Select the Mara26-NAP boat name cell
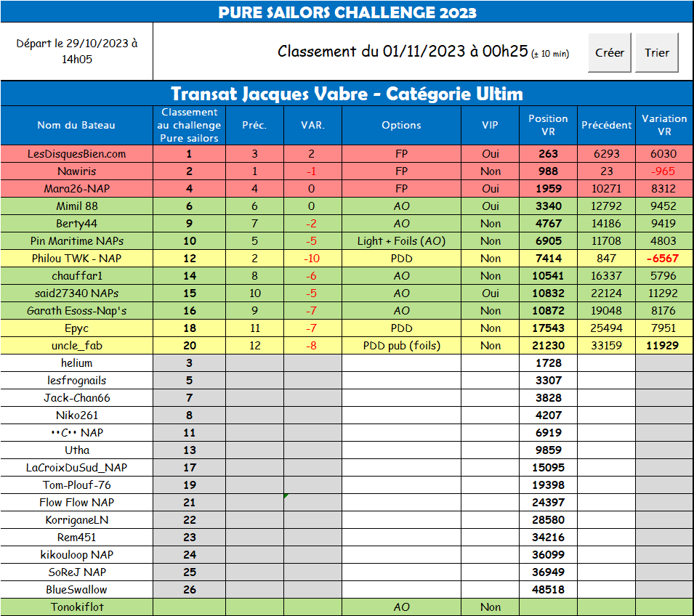The height and width of the screenshot is (616, 694). click(x=76, y=189)
